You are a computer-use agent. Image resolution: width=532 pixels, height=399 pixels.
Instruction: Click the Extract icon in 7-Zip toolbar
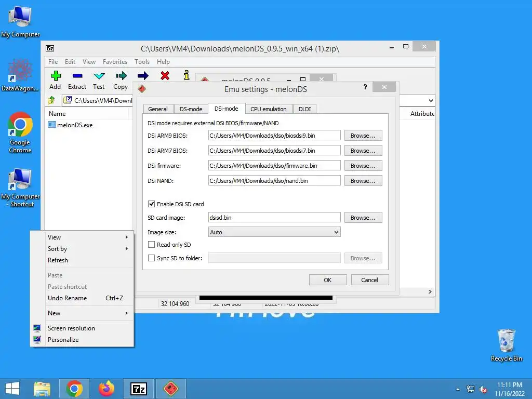pyautogui.click(x=77, y=76)
